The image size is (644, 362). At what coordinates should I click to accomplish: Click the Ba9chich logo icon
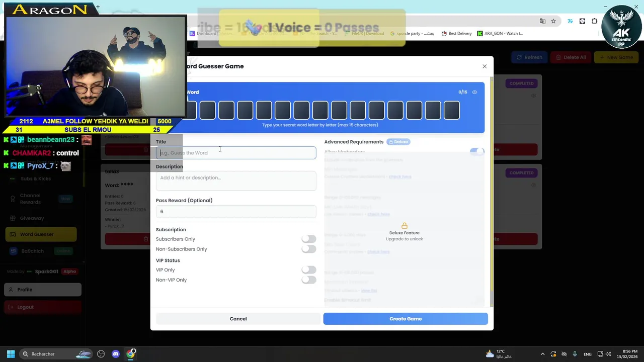pyautogui.click(x=13, y=251)
